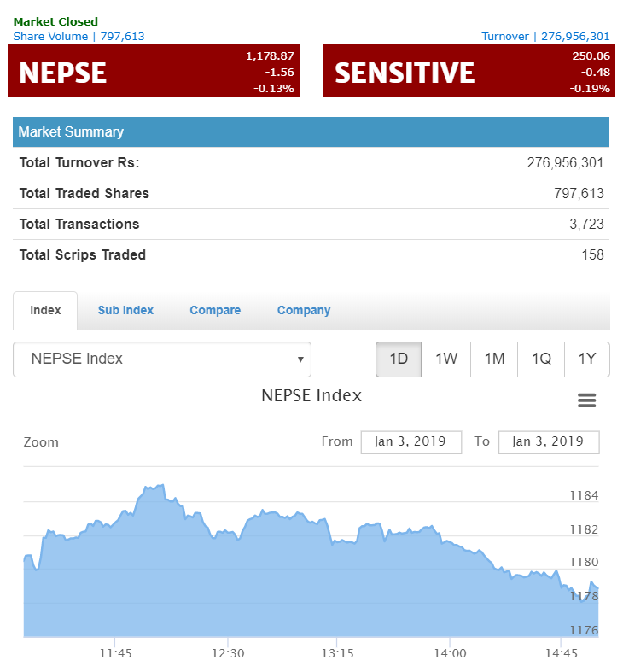Click the To date field
This screenshot has height=672, width=623.
(x=548, y=441)
